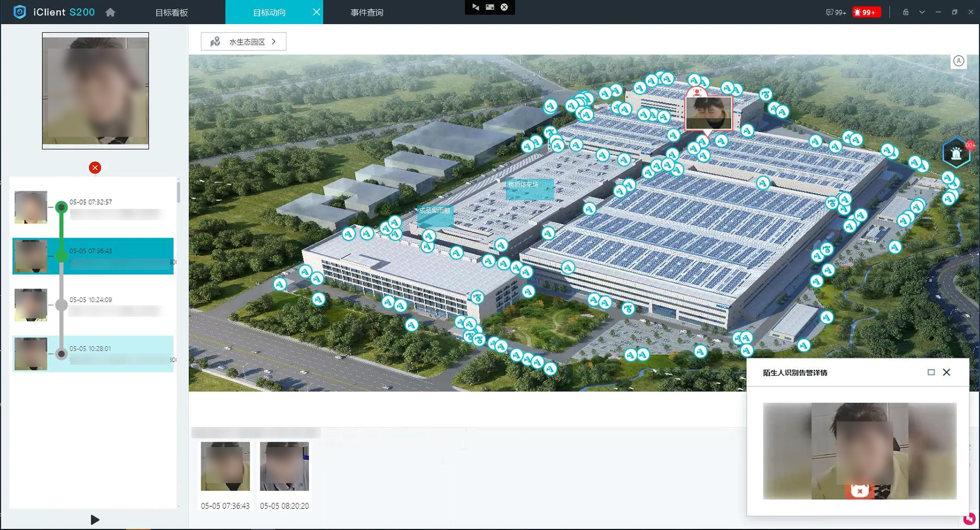Open the 事件查询 tab
This screenshot has height=530, width=980.
click(367, 12)
